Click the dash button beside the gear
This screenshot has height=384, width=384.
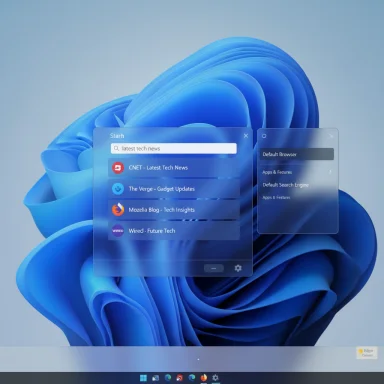[214, 268]
